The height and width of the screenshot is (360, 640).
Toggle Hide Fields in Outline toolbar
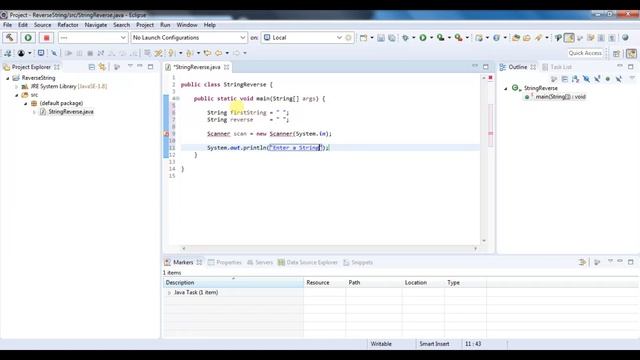click(586, 79)
